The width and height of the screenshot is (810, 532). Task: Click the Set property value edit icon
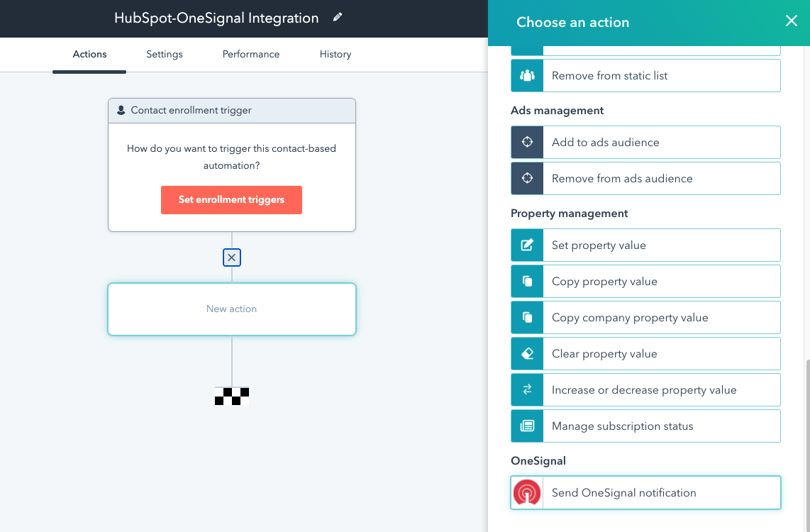[527, 245]
